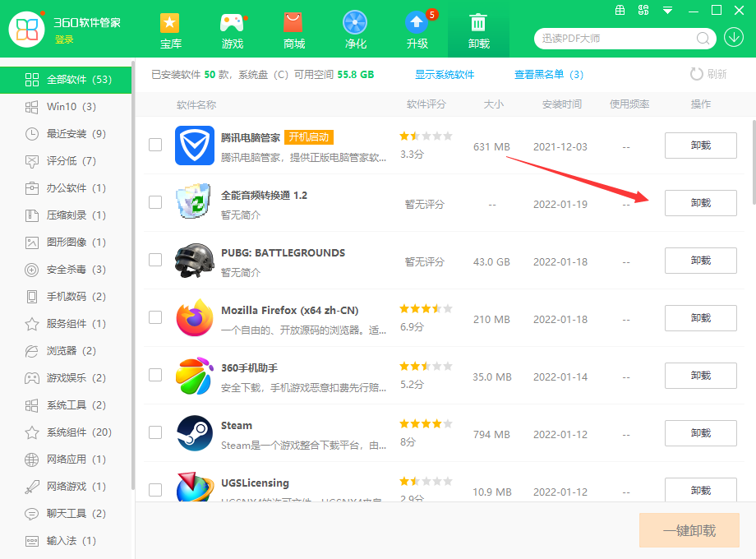Click the 全能音频转换通 recycle bin icon
Image resolution: width=756 pixels, height=559 pixels.
194,201
